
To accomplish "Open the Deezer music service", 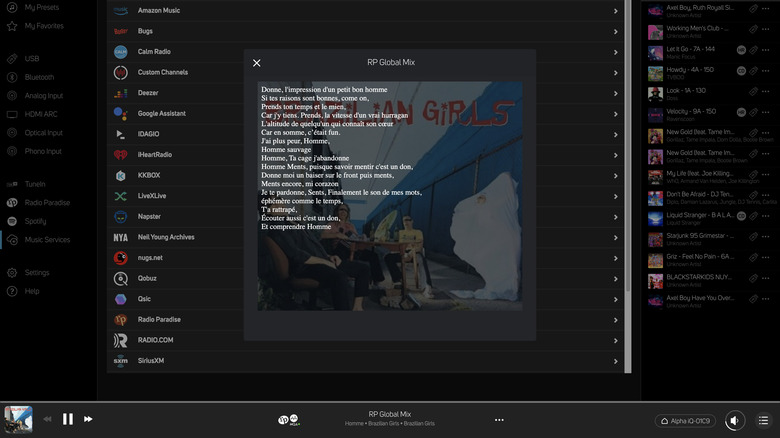I will 150,92.
